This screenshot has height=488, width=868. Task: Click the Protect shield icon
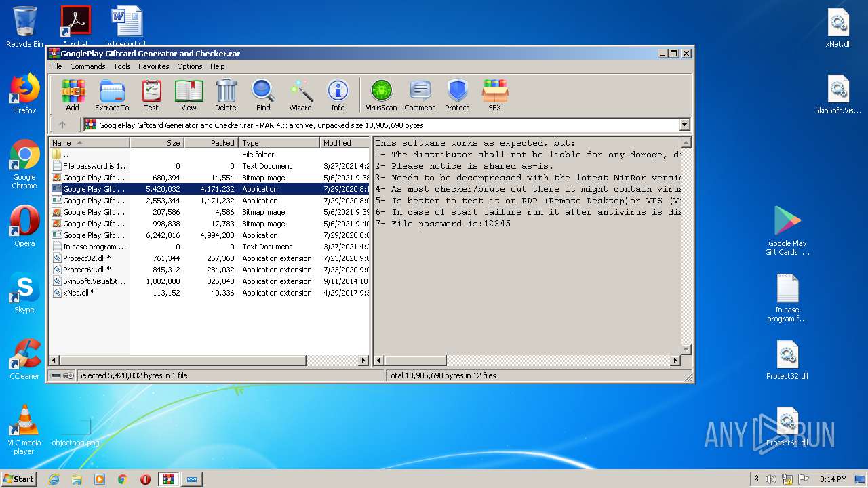click(457, 95)
